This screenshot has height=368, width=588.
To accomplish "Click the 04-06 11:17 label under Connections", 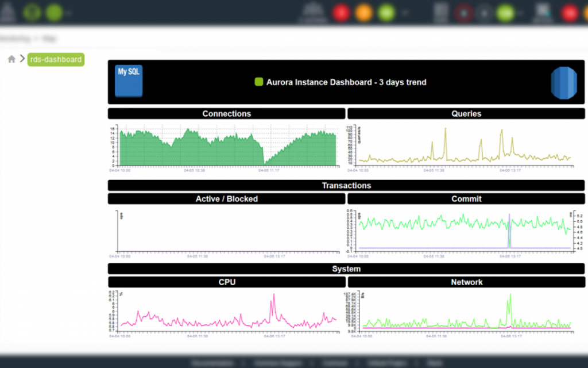I will (269, 170).
